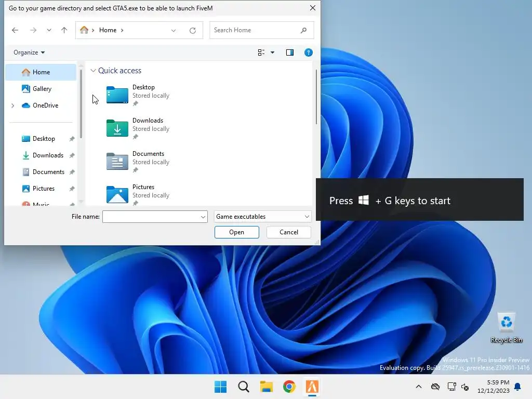Click the Quick access heading text
Viewport: 532px width, 399px height.
[120, 71]
